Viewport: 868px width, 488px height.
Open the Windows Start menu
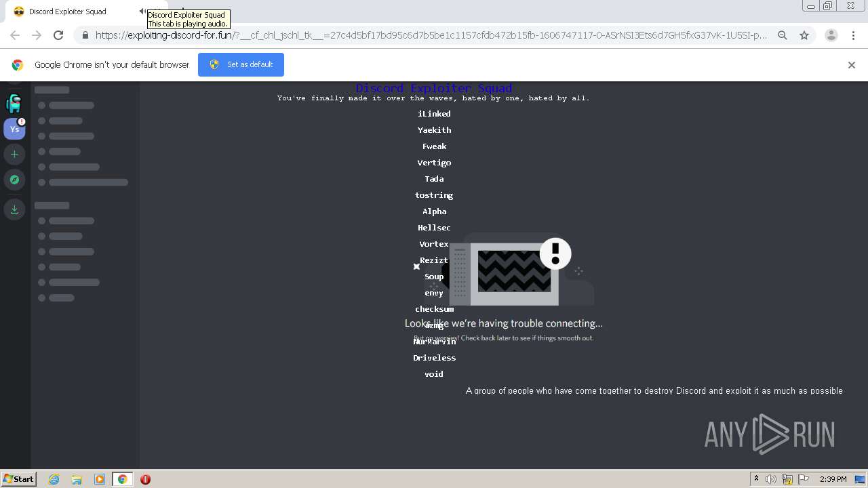coord(19,479)
